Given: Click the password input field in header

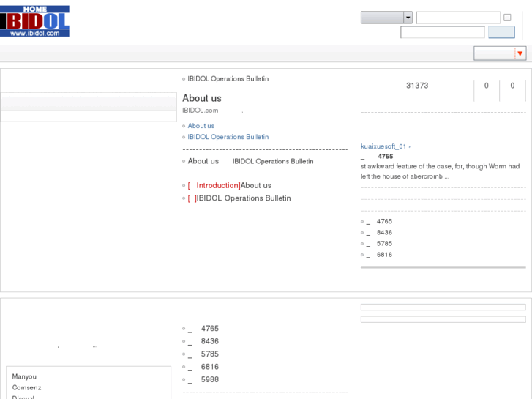Looking at the screenshot, I should [443, 32].
